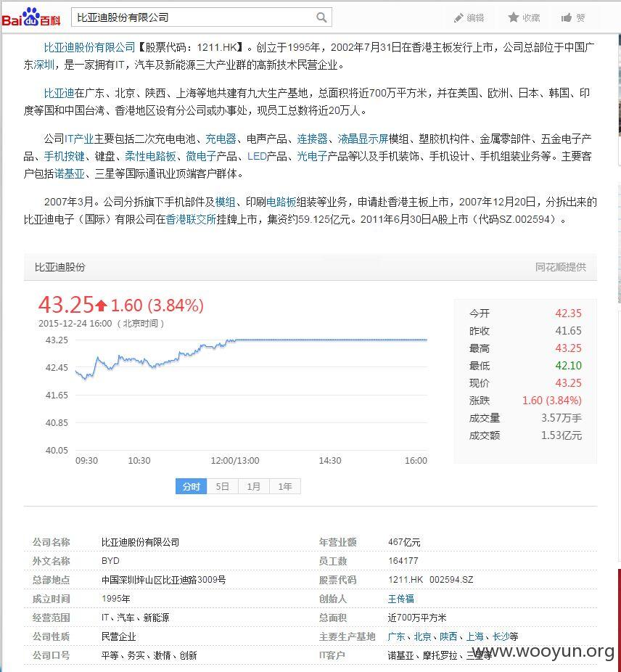Open the 手机按键 link
Image resolution: width=621 pixels, height=672 pixels.
coord(65,157)
